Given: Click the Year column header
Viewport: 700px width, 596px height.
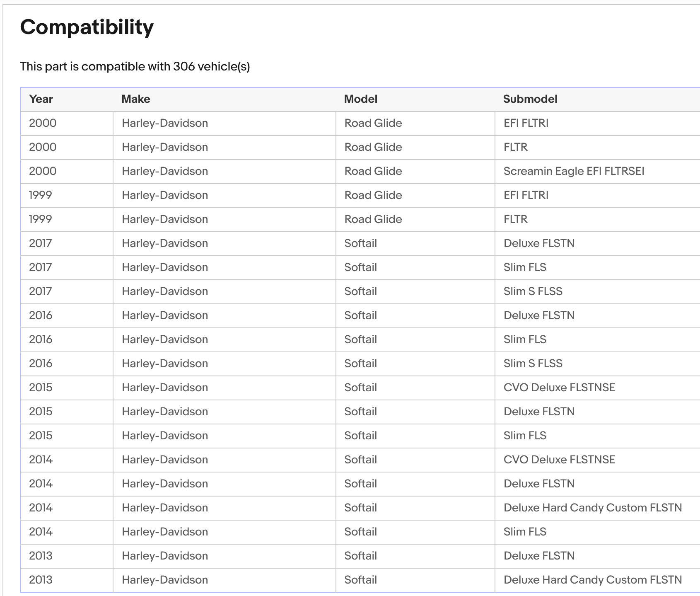Looking at the screenshot, I should 41,99.
